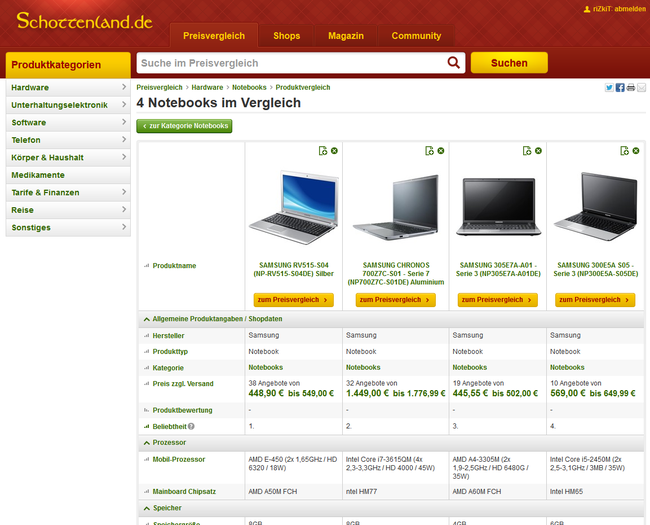
Task: Share page via Facebook icon
Action: (x=620, y=88)
